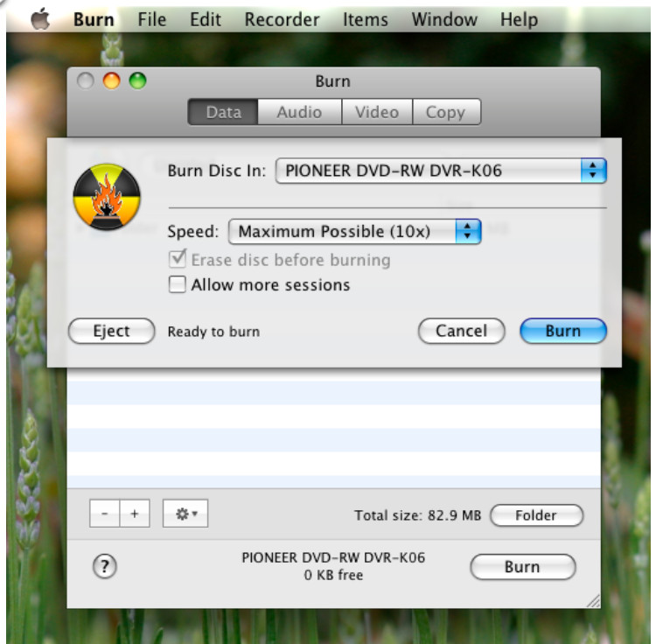Open the Burn Disc In drive dropdown
This screenshot has height=644, width=656.
(441, 171)
